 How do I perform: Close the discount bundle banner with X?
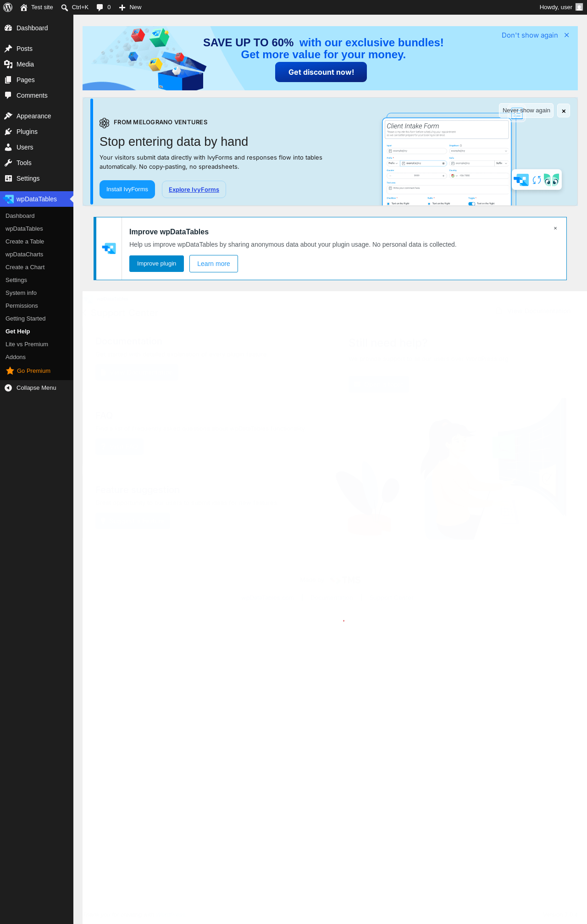pyautogui.click(x=567, y=35)
